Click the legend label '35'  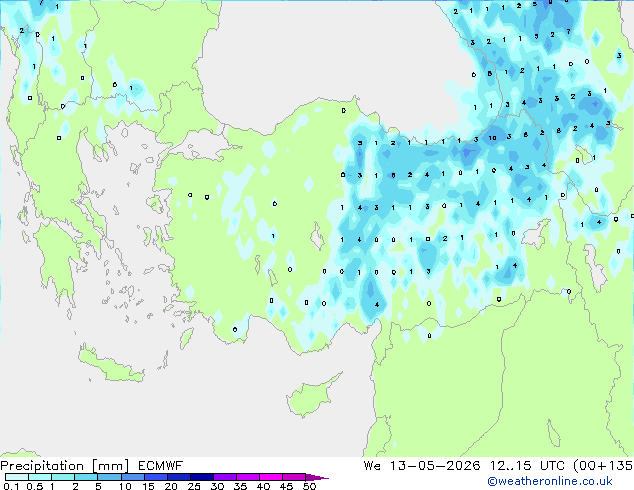pyautogui.click(x=240, y=486)
